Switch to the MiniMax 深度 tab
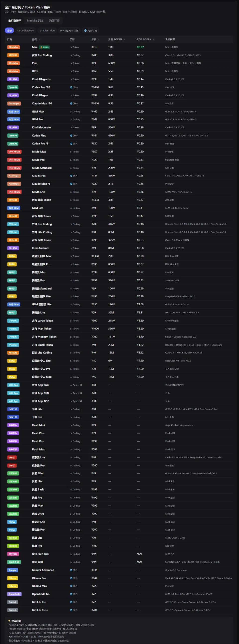 pyautogui.click(x=35, y=21)
